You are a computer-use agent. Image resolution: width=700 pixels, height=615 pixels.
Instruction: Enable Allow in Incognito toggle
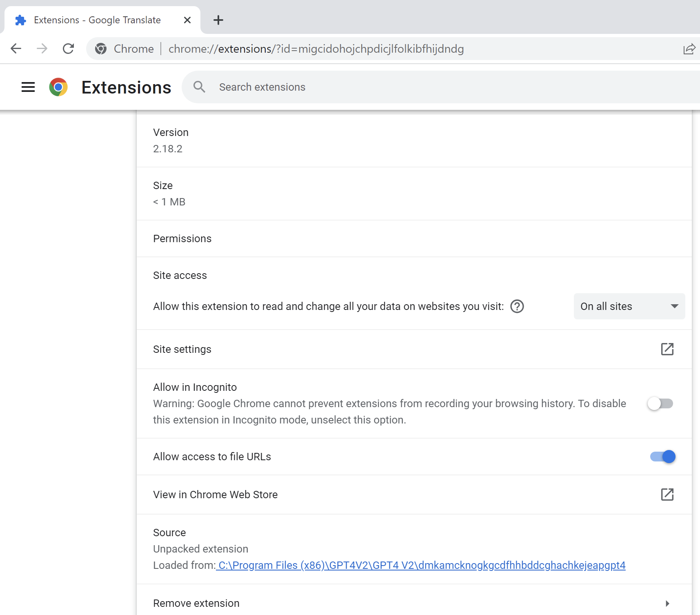[x=660, y=404]
